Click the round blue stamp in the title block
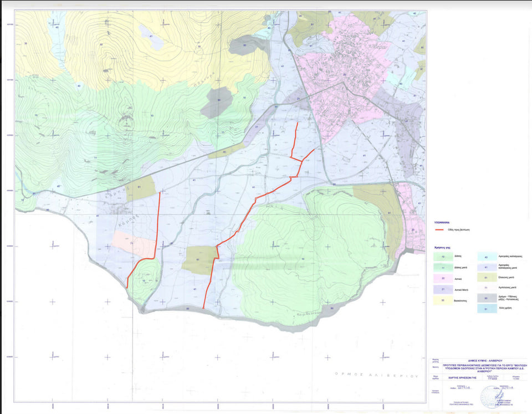This screenshot has width=532, height=414. pos(492,397)
